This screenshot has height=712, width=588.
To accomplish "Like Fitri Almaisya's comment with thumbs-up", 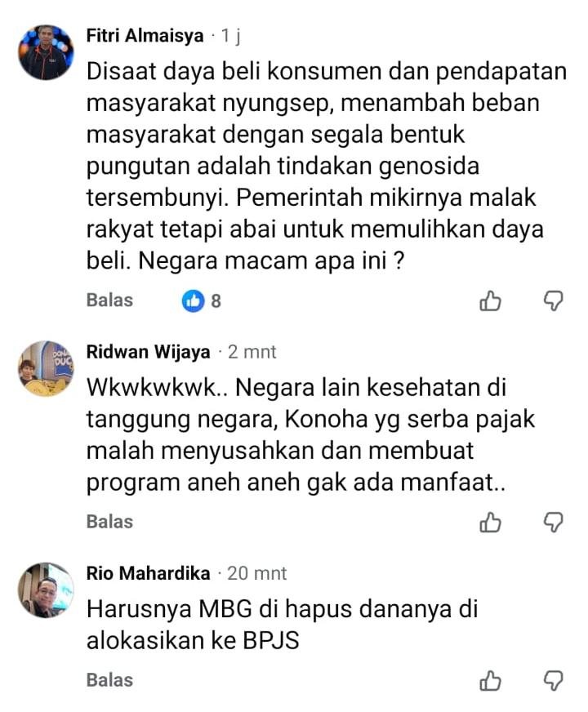I will point(490,301).
